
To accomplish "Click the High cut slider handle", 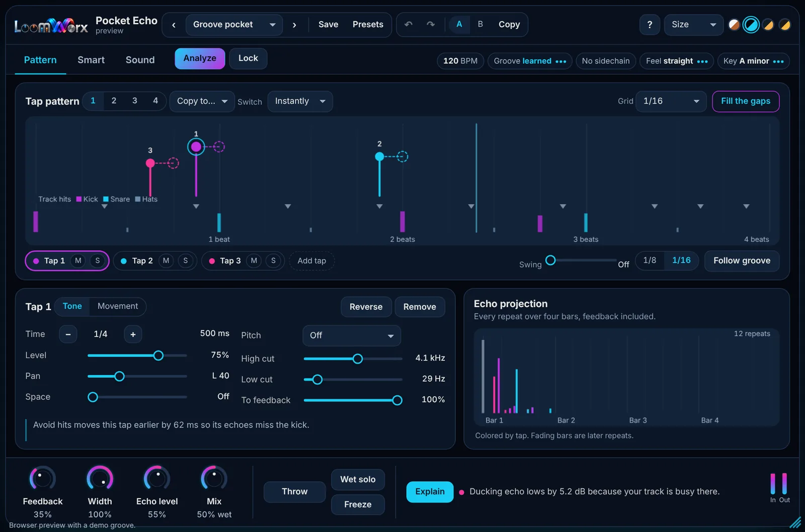I will pyautogui.click(x=358, y=359).
